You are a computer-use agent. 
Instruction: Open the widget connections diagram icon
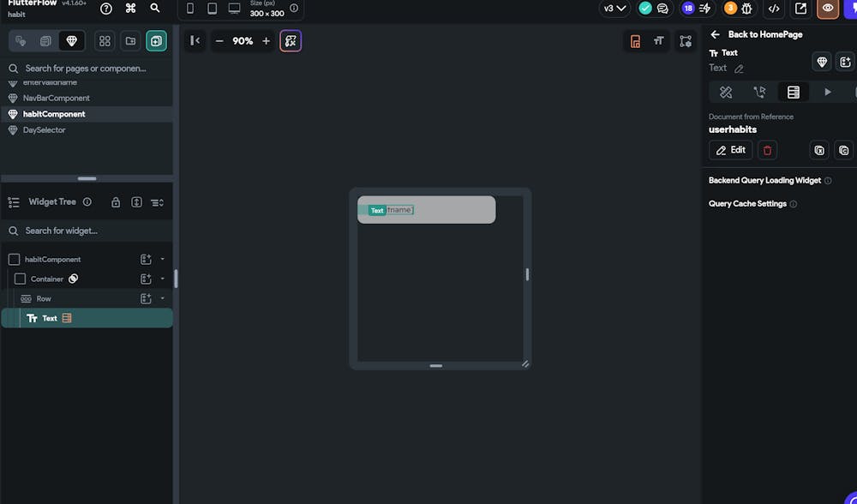pos(686,41)
